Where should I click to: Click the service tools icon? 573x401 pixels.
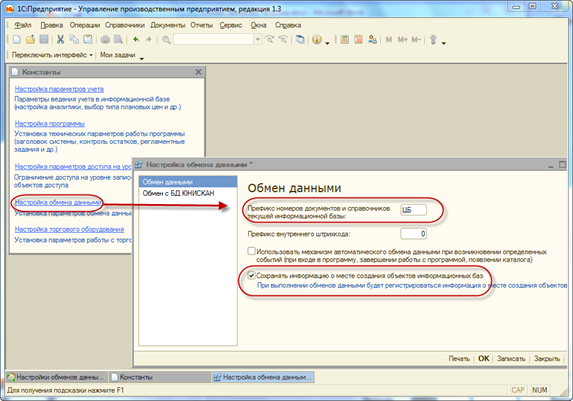433,39
